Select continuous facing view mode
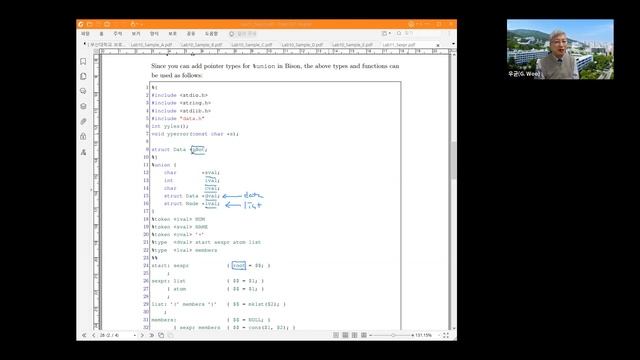 (x=364, y=335)
